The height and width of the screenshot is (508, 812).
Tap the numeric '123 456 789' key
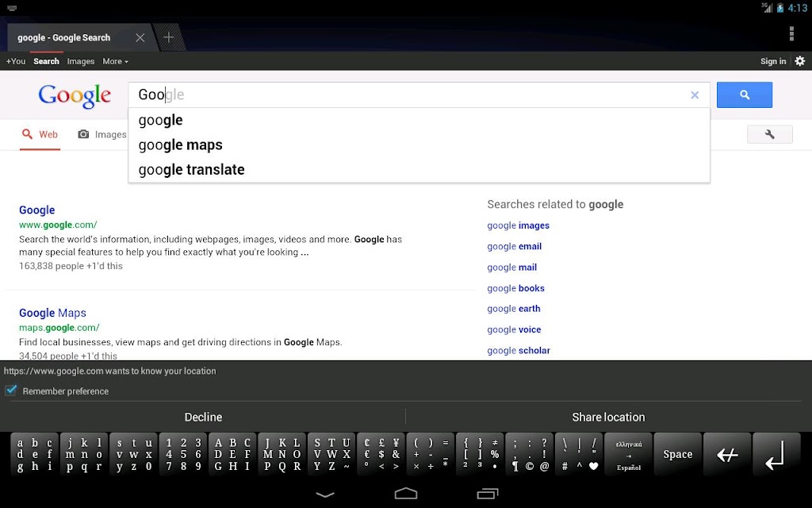(183, 455)
